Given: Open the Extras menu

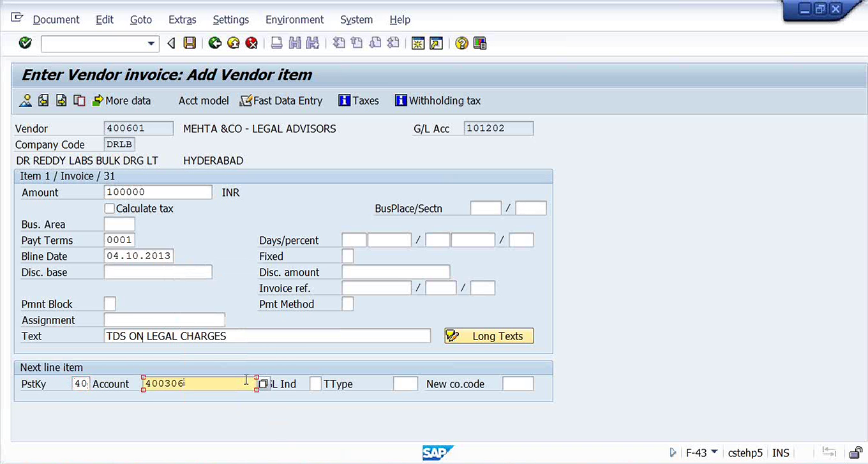Looking at the screenshot, I should click(183, 20).
